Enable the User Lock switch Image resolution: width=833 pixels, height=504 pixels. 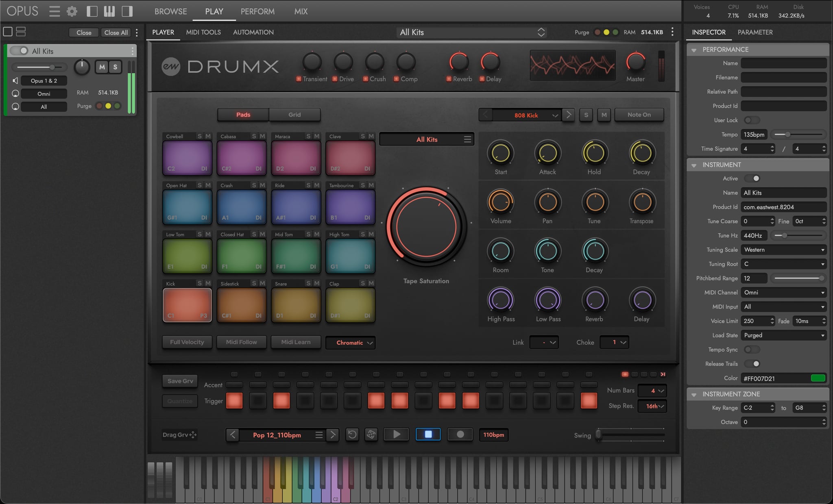pyautogui.click(x=752, y=120)
